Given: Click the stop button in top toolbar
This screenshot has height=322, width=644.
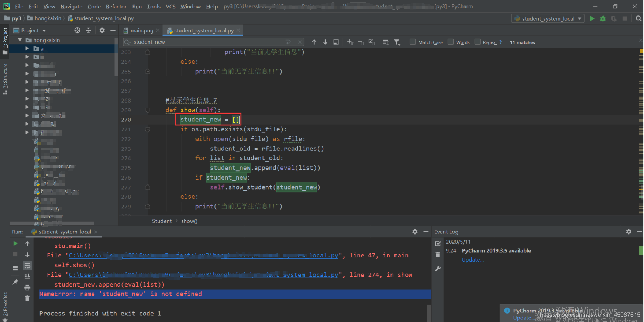Looking at the screenshot, I should click(x=624, y=18).
